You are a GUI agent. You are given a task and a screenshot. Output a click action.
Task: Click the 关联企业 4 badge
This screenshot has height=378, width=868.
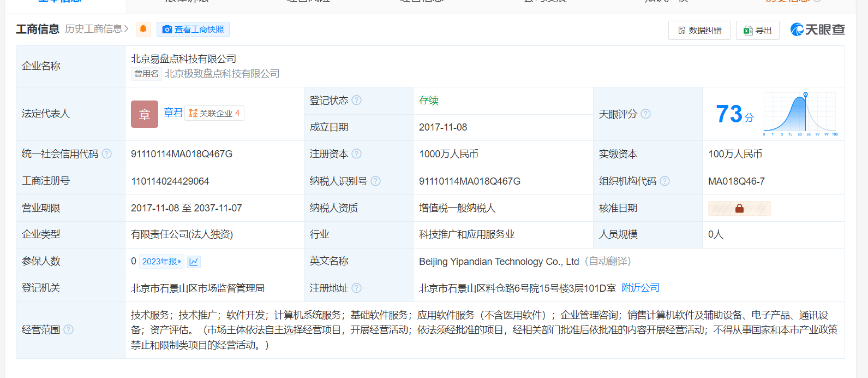[x=214, y=113]
